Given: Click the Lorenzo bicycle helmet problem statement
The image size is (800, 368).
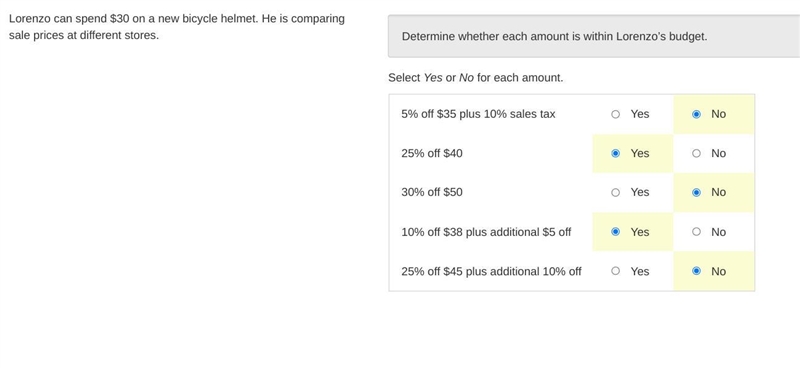Looking at the screenshot, I should tap(177, 28).
